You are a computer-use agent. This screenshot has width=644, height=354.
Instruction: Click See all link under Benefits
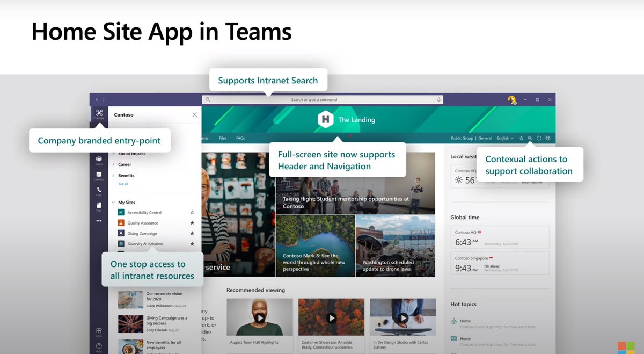tap(123, 184)
